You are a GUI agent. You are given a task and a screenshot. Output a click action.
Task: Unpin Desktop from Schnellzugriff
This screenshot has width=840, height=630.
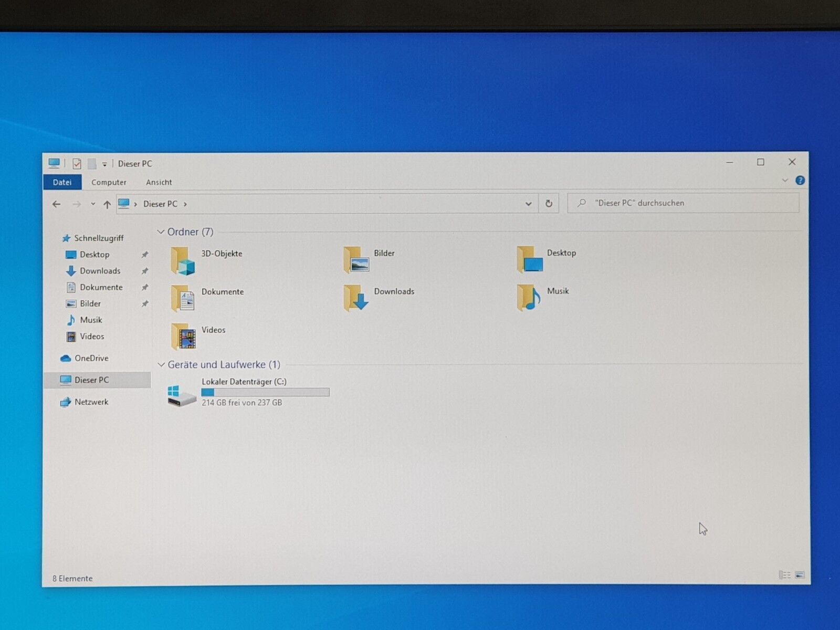pos(145,255)
